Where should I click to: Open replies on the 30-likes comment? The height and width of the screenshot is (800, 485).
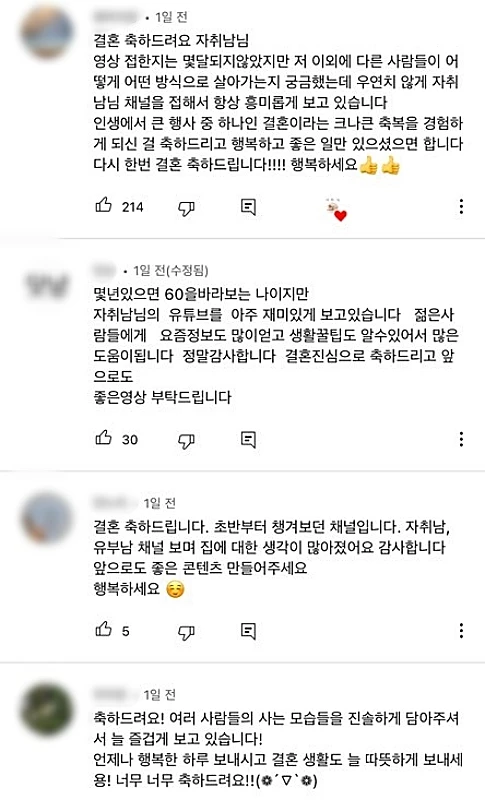(x=248, y=439)
